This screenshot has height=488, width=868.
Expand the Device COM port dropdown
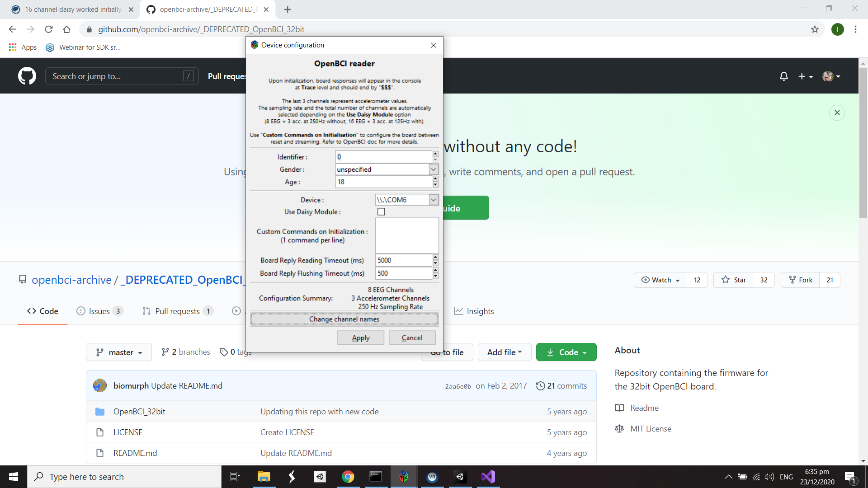(434, 200)
